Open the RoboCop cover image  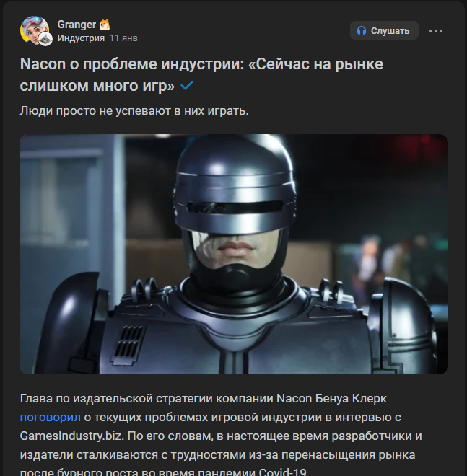tap(234, 254)
